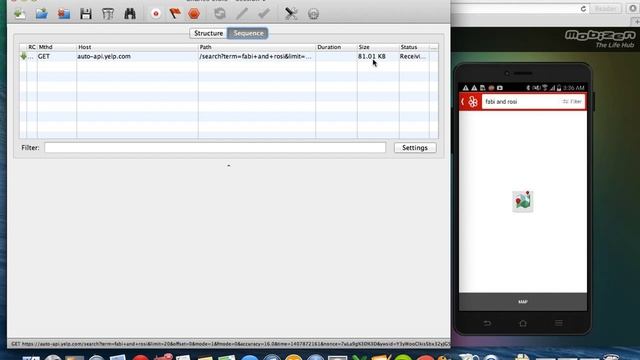Tap back chevron in phone Yelp app
Screen dimensions: 640x360
tap(463, 102)
